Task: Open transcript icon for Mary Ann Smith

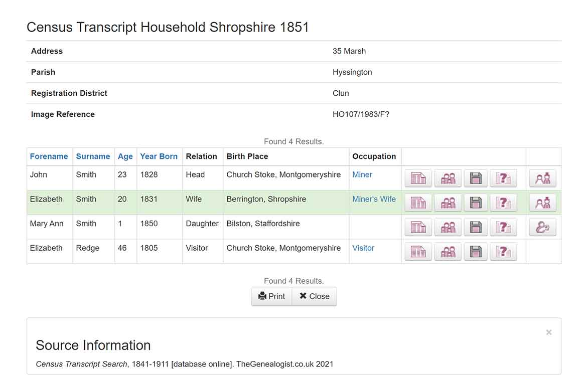Action: click(x=418, y=227)
